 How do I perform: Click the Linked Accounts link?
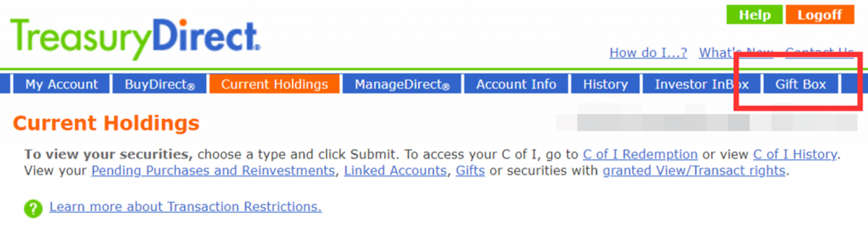395,171
